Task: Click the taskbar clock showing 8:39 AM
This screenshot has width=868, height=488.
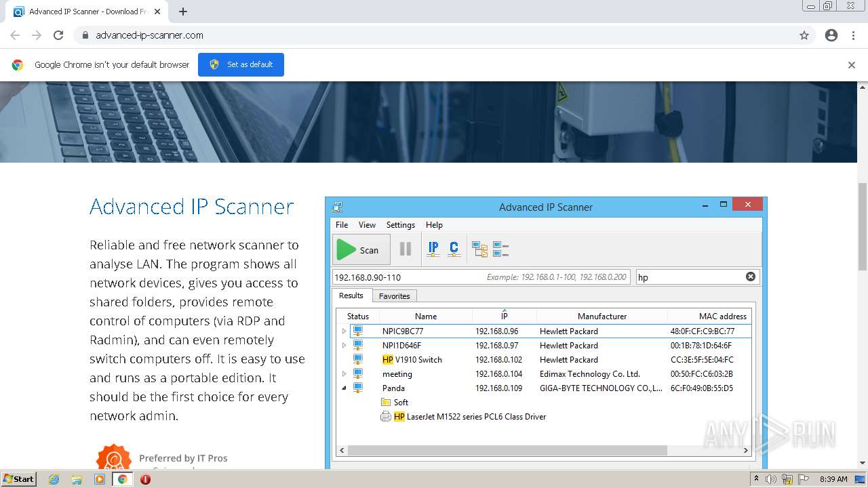Action: point(833,479)
